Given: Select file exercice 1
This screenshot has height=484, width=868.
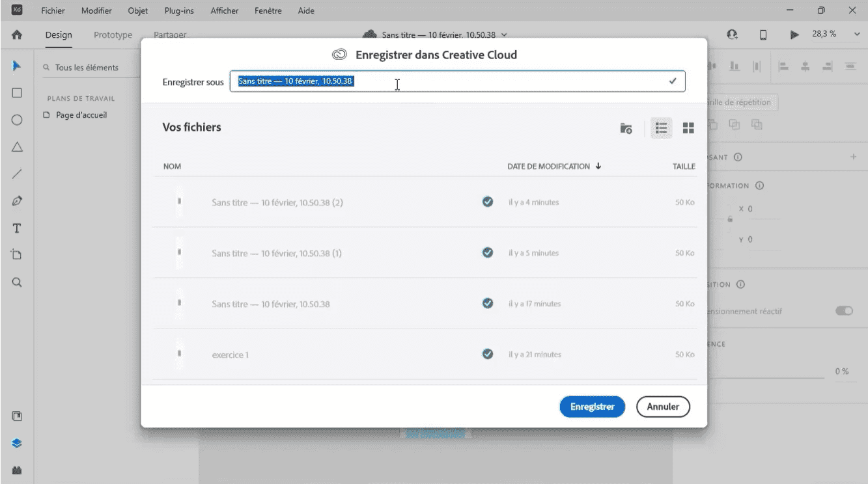Looking at the screenshot, I should click(x=424, y=355).
